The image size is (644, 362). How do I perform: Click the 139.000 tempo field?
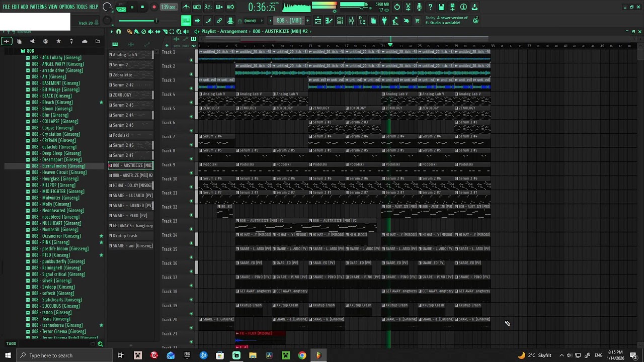168,7
